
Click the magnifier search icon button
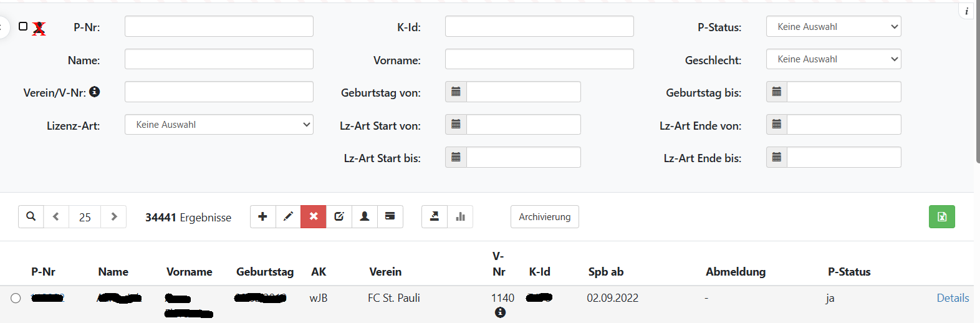31,217
